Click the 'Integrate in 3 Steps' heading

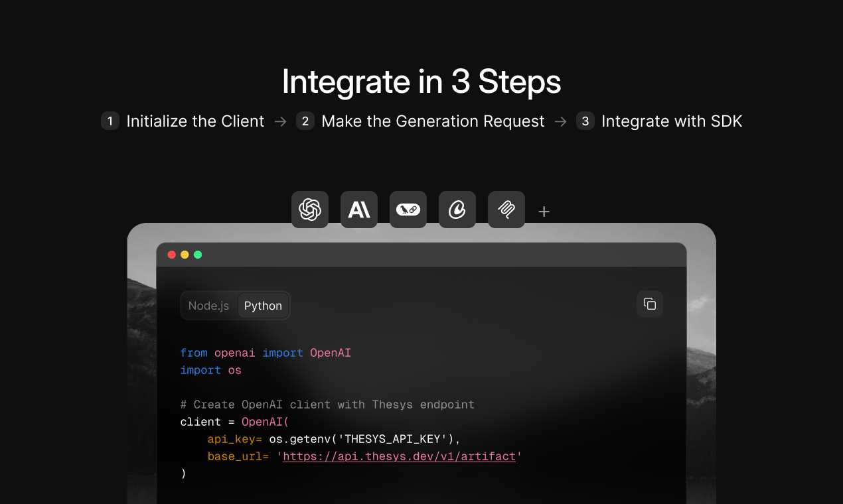[421, 82]
